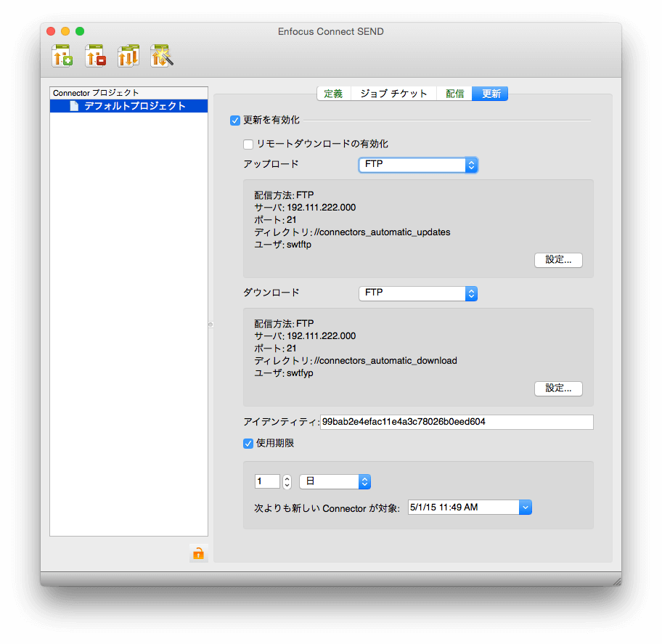Screen dimensions: 662x644
Task: Switch to the ジョブ チケット tab
Action: coord(393,94)
